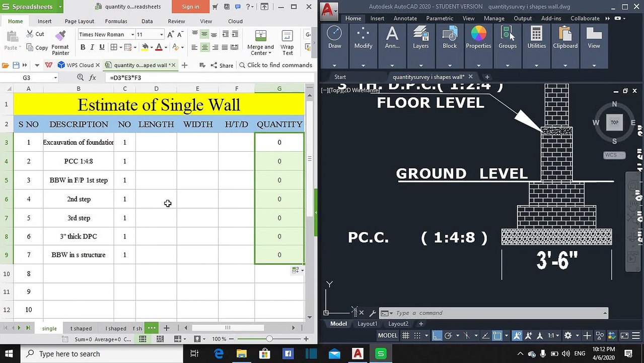Viewport: 644px width, 363px height.
Task: Switch to the t shaped sheet tab
Action: pyautogui.click(x=81, y=328)
